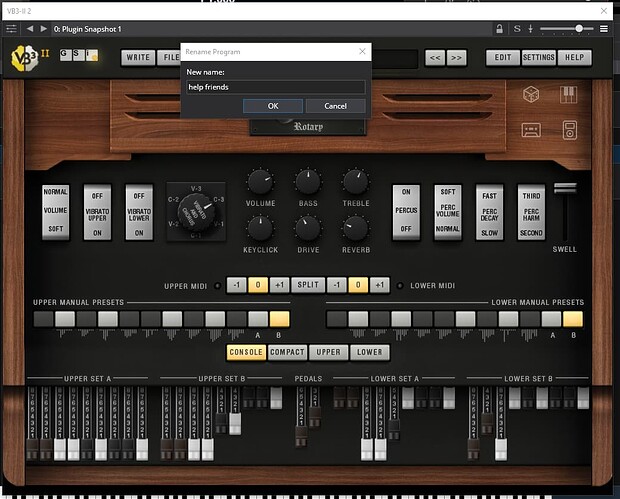Viewport: 620px width, 499px height.
Task: Click the >> next program button
Action: (x=457, y=58)
